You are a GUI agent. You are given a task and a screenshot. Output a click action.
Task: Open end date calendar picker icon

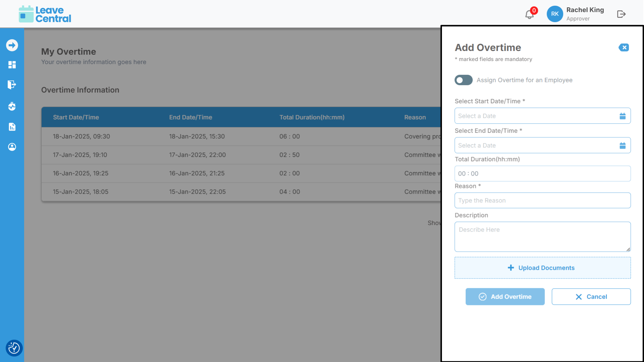click(623, 145)
